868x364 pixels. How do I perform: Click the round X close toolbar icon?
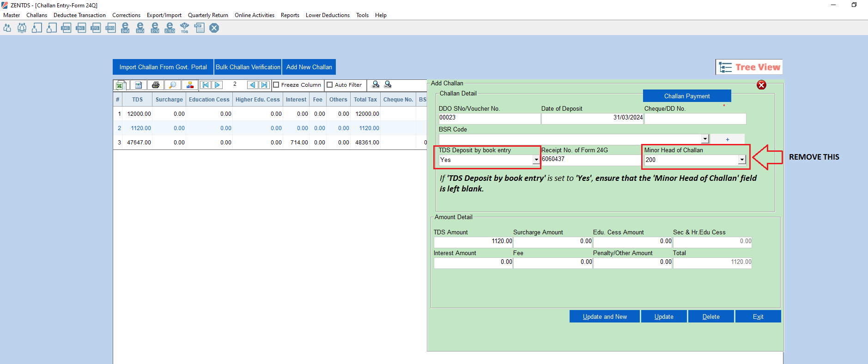click(x=214, y=28)
